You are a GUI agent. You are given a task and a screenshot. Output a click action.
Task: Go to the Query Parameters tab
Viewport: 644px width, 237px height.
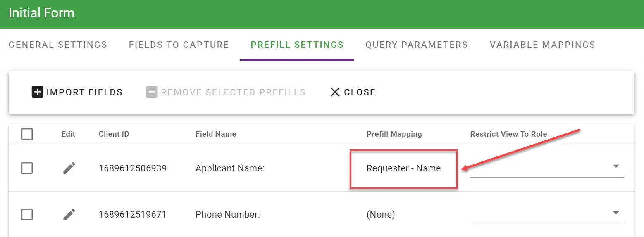[x=417, y=45]
